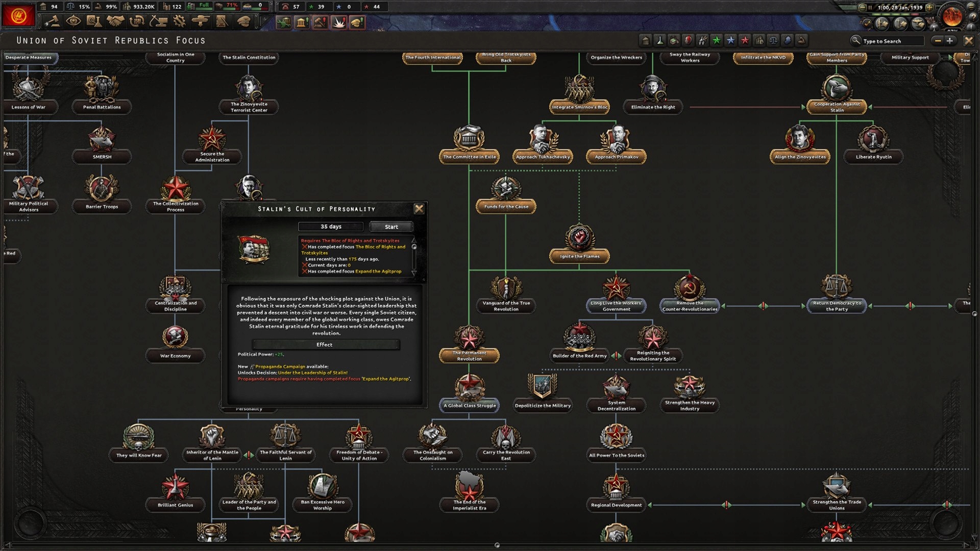The image size is (980, 551).
Task: Toggle the red star focus filter
Action: coord(745,40)
